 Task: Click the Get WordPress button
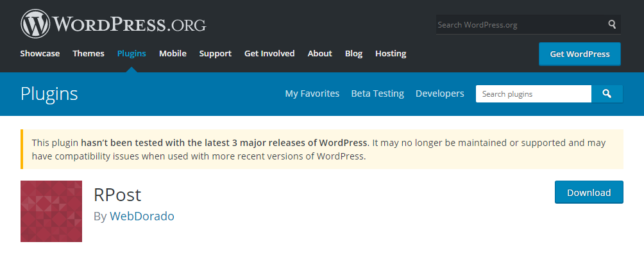tap(579, 54)
